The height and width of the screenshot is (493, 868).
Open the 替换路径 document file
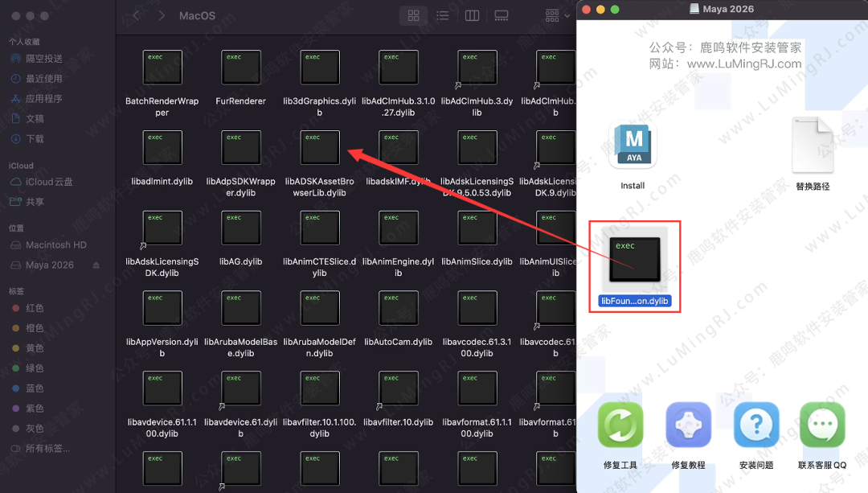point(813,146)
